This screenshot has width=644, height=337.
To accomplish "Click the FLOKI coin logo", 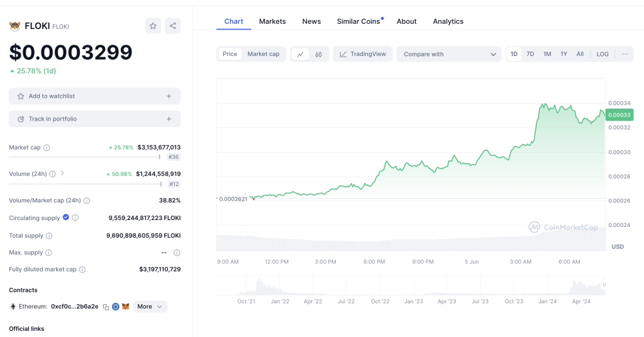I will click(15, 26).
